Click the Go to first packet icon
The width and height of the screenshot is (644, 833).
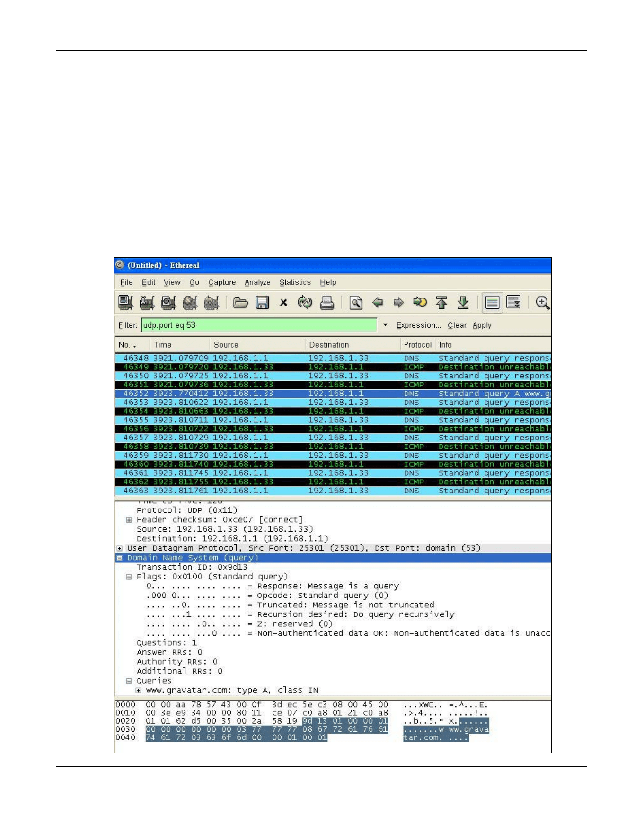click(x=441, y=303)
